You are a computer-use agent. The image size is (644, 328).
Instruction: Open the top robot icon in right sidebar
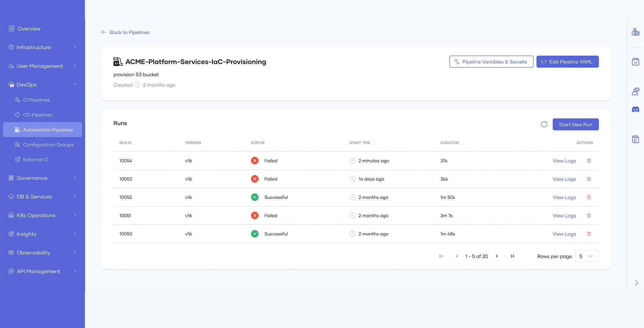click(635, 32)
